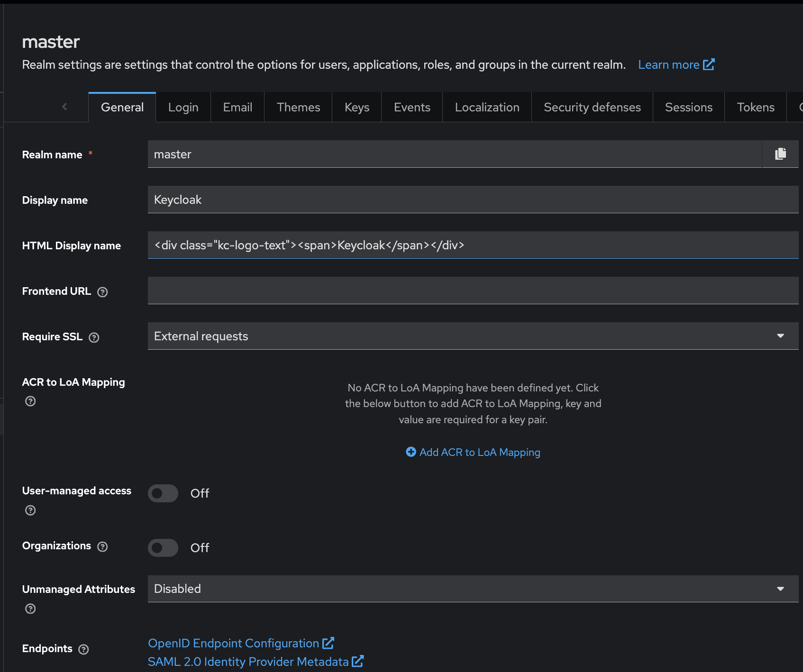Copy the realm name to clipboard
This screenshot has height=672, width=803.
780,154
